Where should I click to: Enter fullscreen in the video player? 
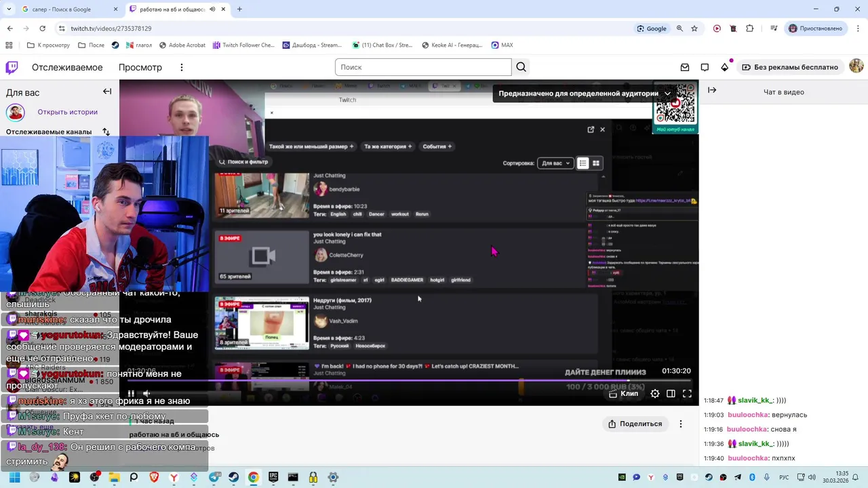pos(687,393)
